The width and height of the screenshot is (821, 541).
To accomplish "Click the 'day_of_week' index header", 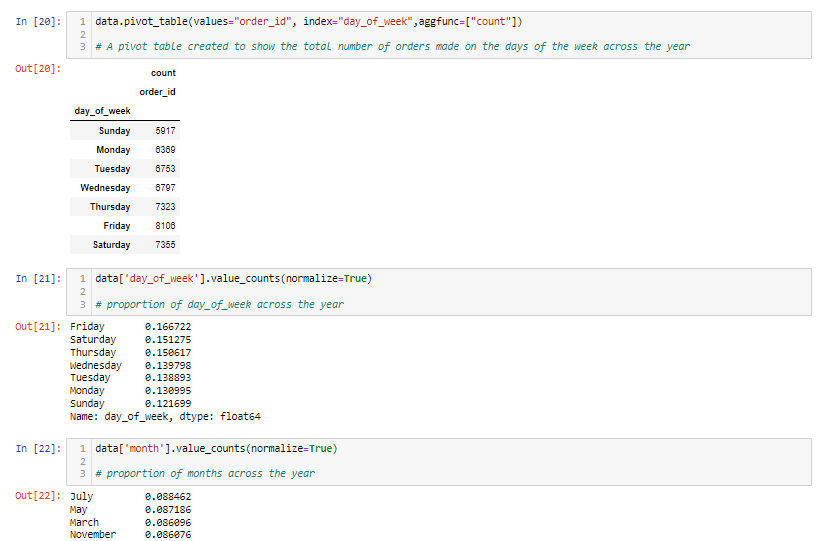I will pos(103,111).
